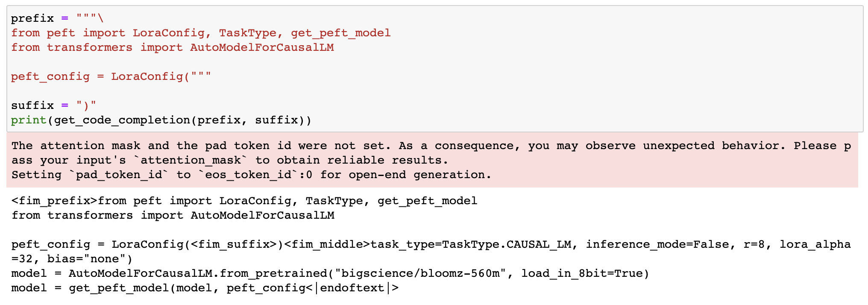Image resolution: width=868 pixels, height=305 pixels.
Task: Click the print function call
Action: coord(29,120)
